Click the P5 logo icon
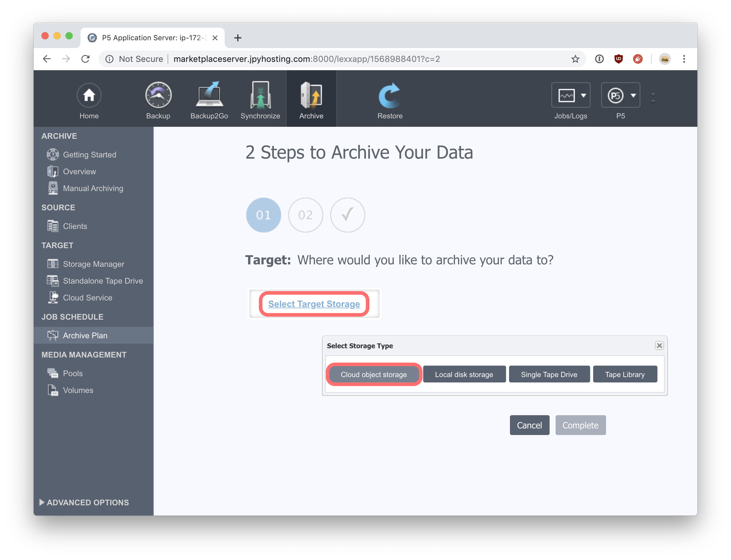 pos(615,96)
